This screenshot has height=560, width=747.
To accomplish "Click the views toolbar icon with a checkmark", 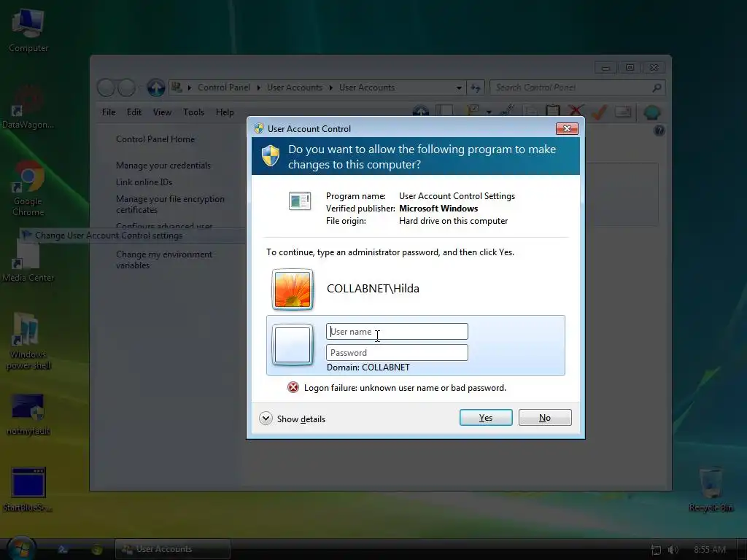I will point(473,111).
